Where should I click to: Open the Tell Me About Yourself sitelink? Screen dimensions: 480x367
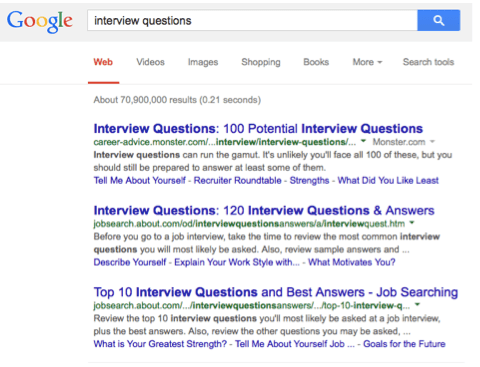[139, 180]
